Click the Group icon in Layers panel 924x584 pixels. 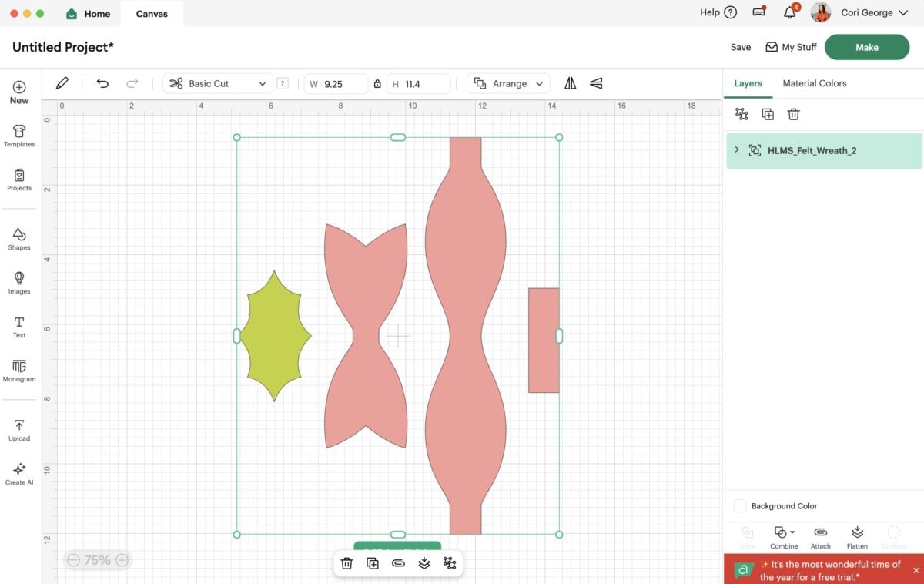pos(742,113)
